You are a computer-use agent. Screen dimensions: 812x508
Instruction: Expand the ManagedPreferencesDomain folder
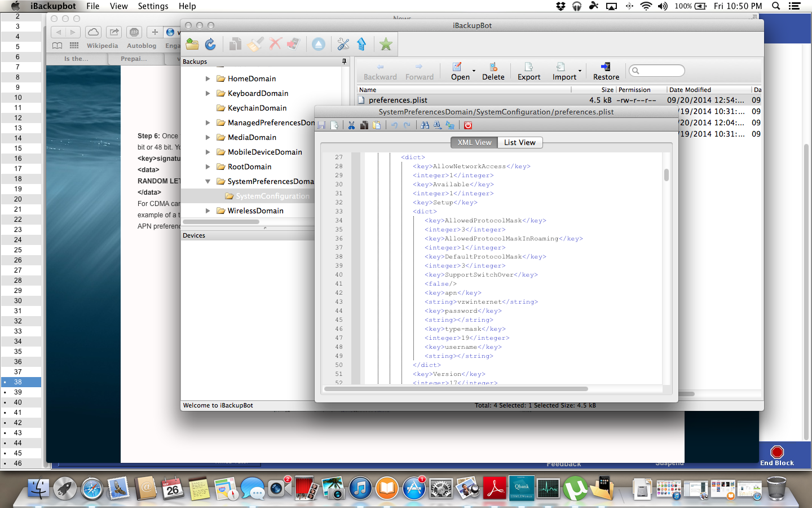[208, 122]
